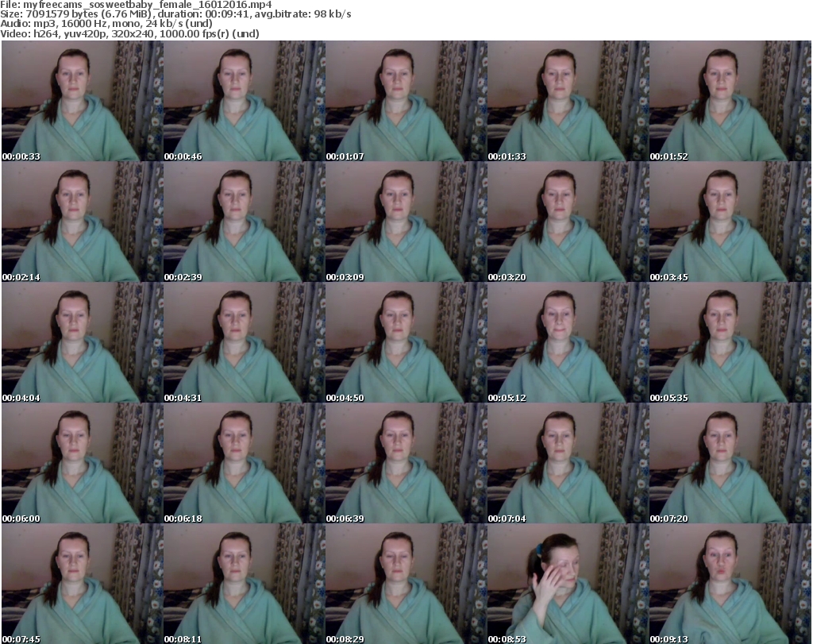
Task: Select the frame stamped 00:08:53
Action: coord(568,584)
